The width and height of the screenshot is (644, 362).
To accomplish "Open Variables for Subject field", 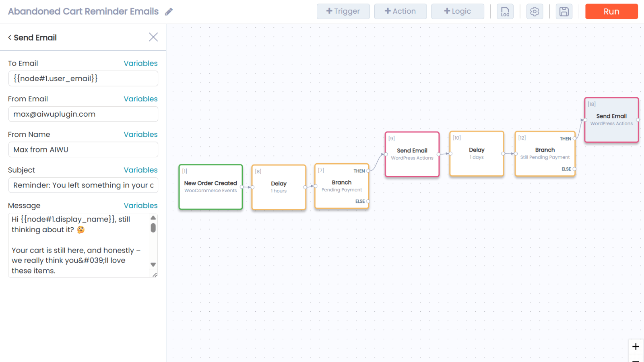I will pos(140,170).
